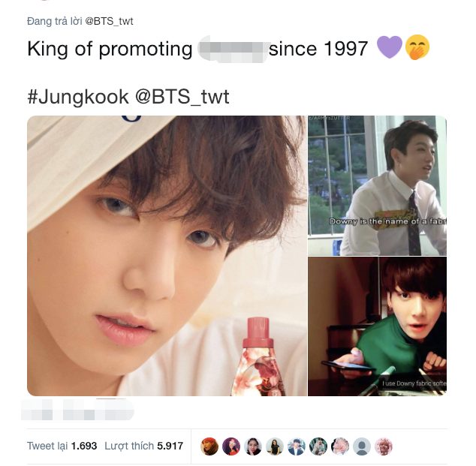
Task: View the photo captioned 'Downy is the name'
Action: pos(377,185)
